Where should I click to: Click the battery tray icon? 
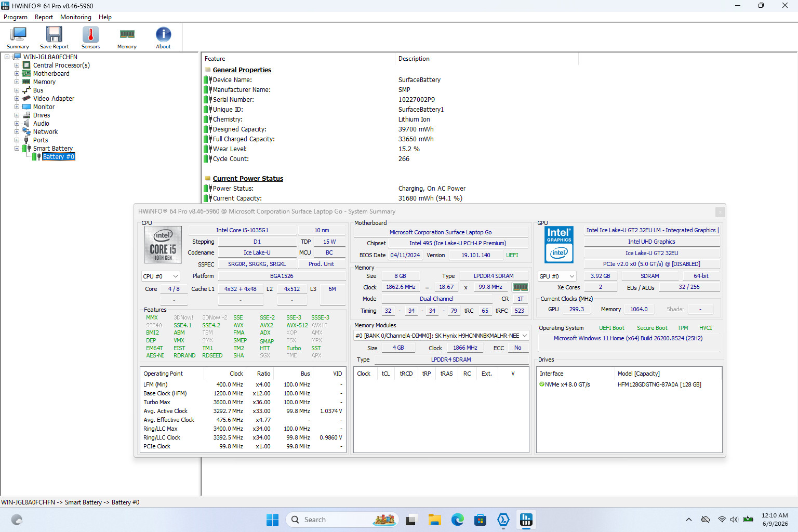(748, 520)
